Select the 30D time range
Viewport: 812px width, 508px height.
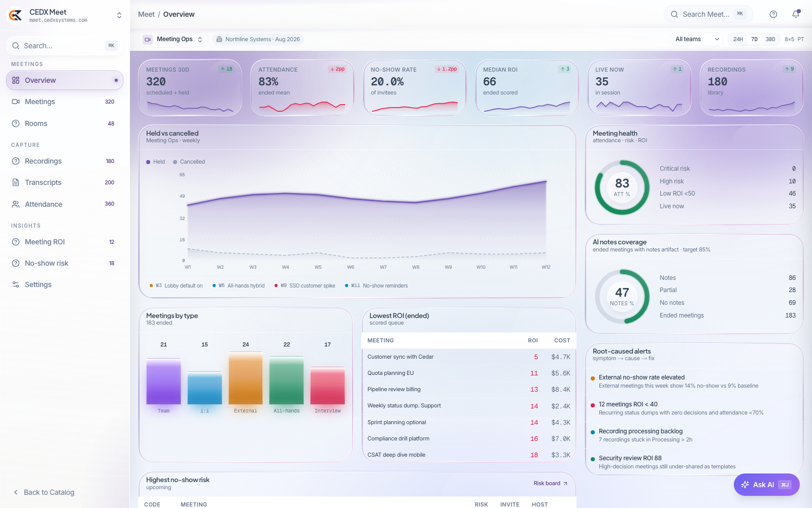(x=770, y=39)
